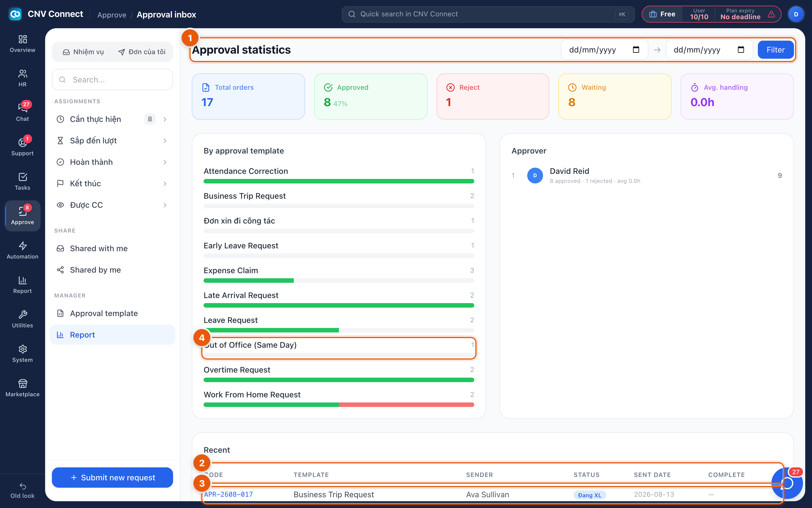This screenshot has width=812, height=508.
Task: Click the David Reid approver name
Action: tap(569, 171)
